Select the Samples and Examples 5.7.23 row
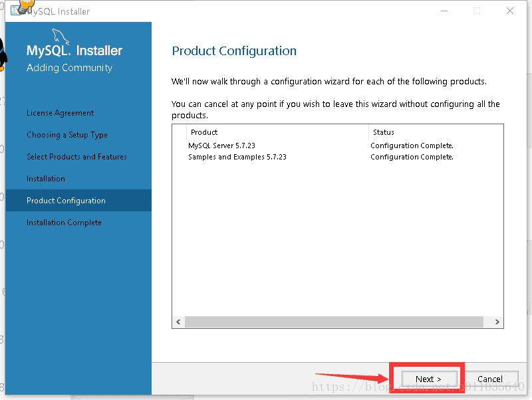The width and height of the screenshot is (532, 400). (x=338, y=157)
